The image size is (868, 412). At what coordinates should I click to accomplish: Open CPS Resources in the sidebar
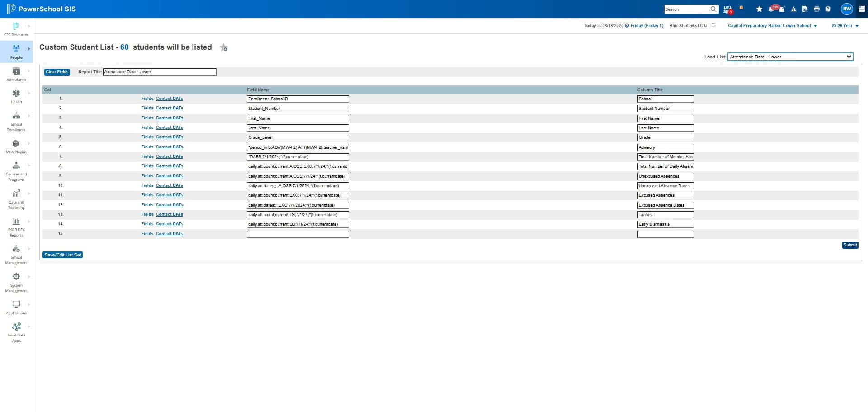click(16, 29)
